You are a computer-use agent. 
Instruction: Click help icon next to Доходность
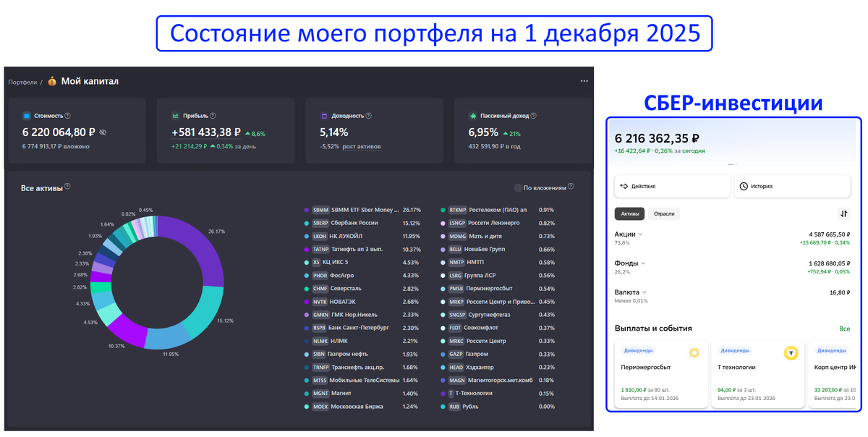tap(369, 116)
